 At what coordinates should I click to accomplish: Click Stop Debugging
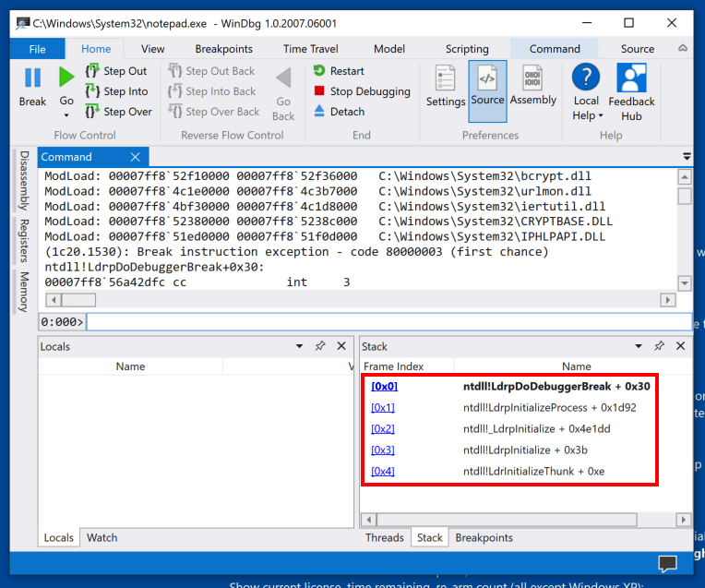coord(362,91)
